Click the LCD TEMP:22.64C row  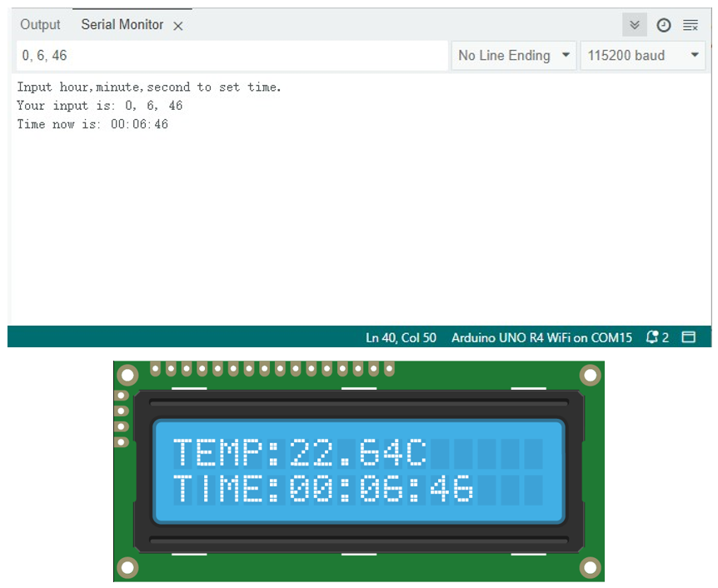[x=300, y=452]
